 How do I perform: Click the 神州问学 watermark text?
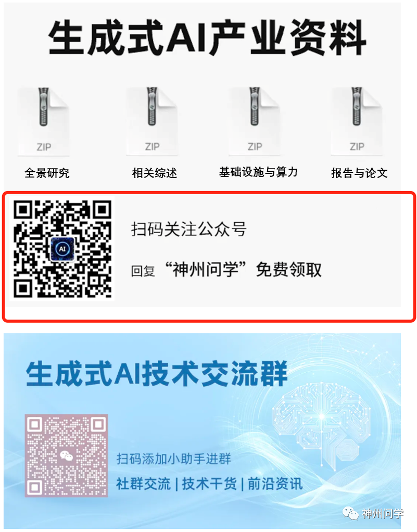tap(383, 514)
